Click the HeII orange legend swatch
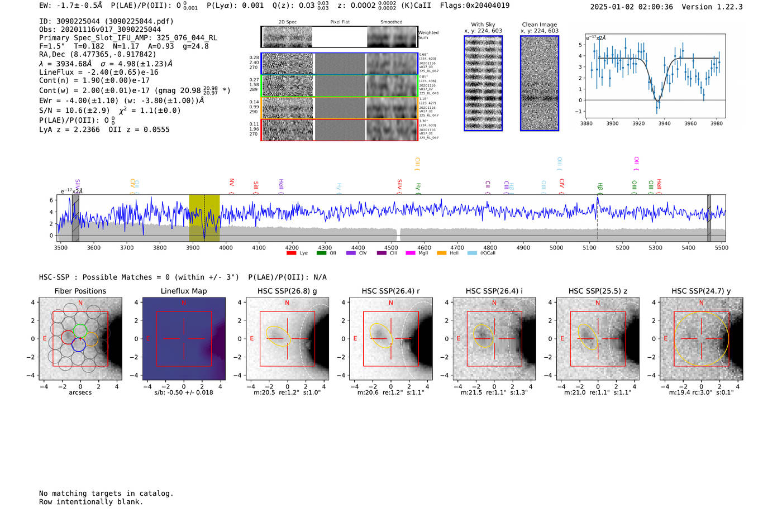Viewport: 782px width, 532px height. (441, 253)
